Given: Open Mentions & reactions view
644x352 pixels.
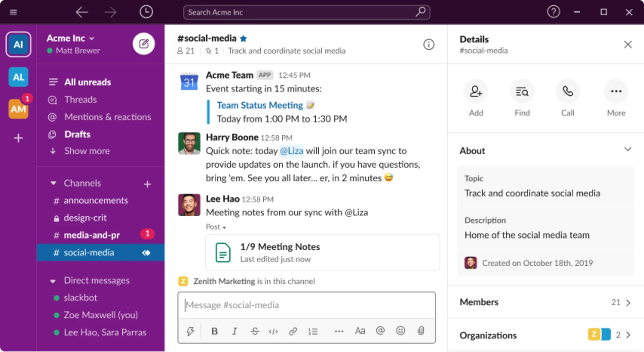Looking at the screenshot, I should (x=107, y=117).
